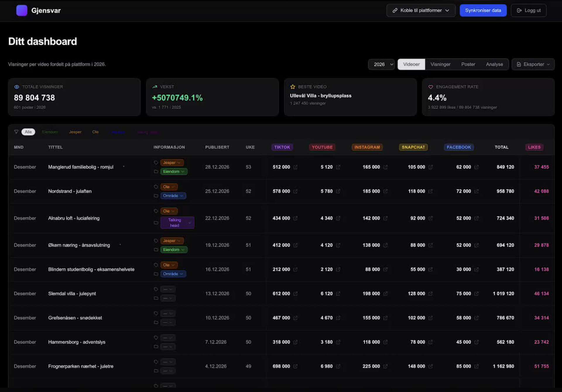The image size is (562, 392).
Task: Click the YOUTUBE column header badge
Action: tap(322, 147)
